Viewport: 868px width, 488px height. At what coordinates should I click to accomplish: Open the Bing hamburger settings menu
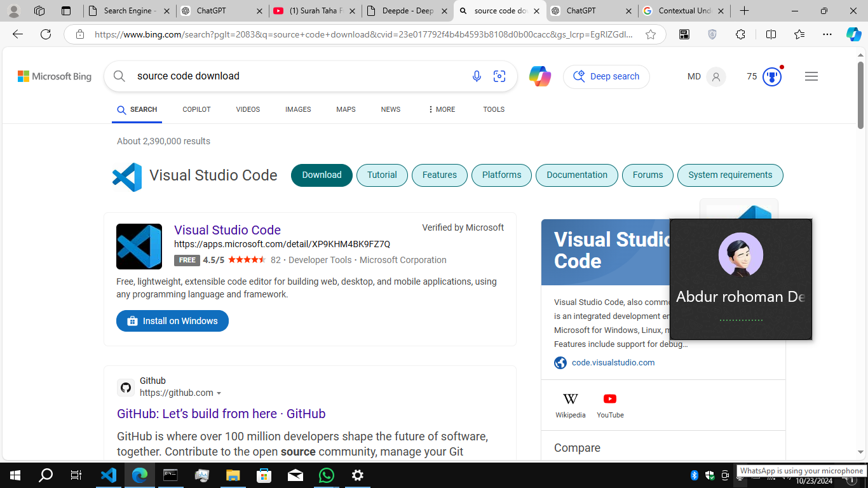(x=811, y=76)
